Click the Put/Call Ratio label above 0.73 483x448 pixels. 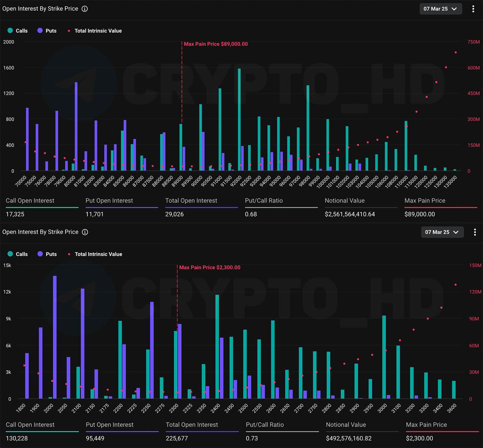(265, 425)
